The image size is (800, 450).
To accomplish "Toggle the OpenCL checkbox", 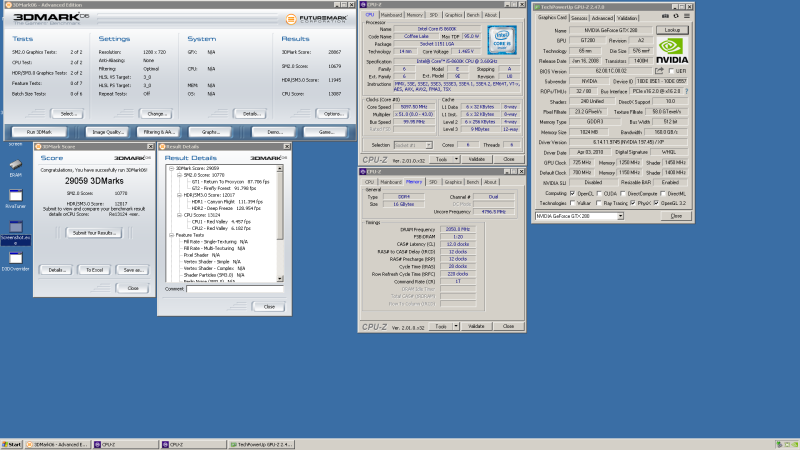I will click(x=572, y=193).
